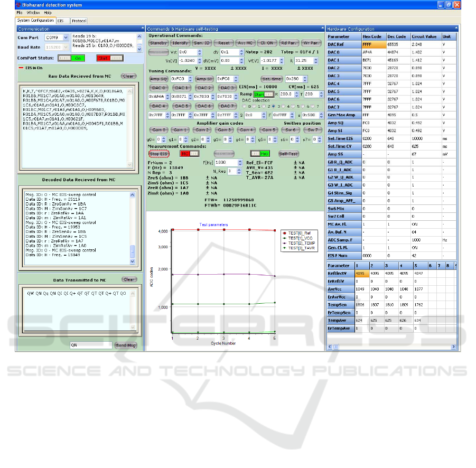Click the biohazard application icon in title bar
476x468 pixels.
tap(17, 4)
